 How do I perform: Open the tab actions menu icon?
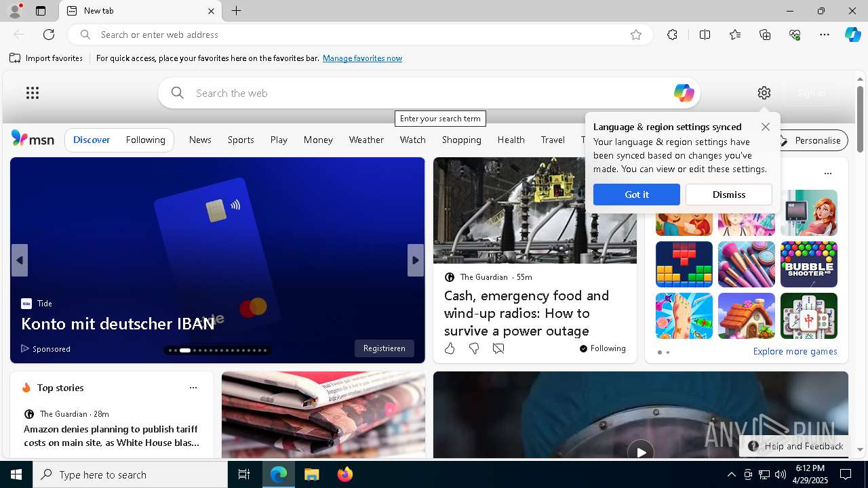(x=41, y=11)
